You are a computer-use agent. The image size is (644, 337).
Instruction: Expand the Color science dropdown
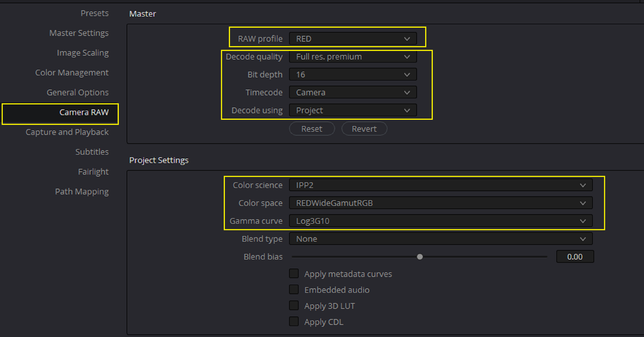(441, 185)
